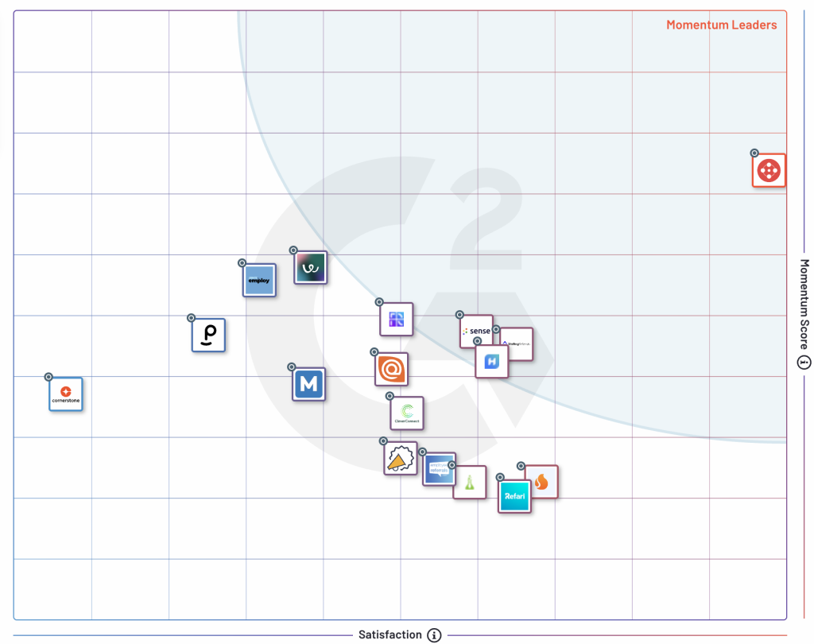Open the Cornerstone product tile
Viewport: 814px width, 644px height.
(66, 394)
